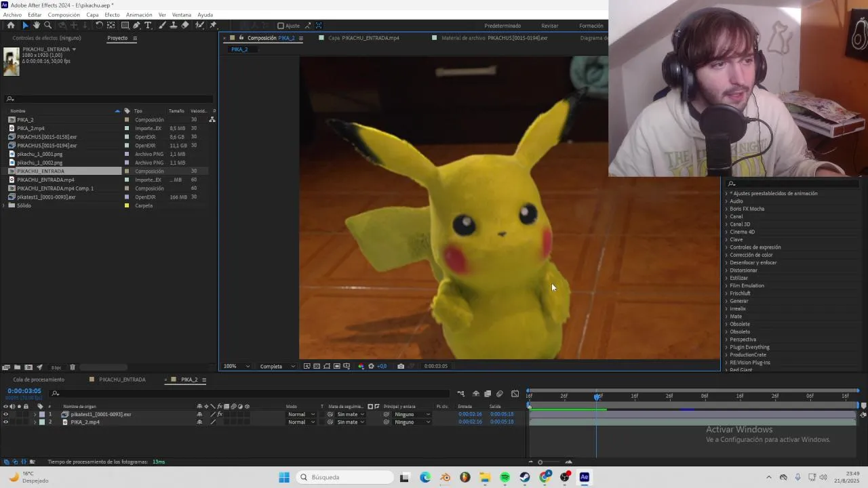The height and width of the screenshot is (488, 868).
Task: Create a new folder in Project panel
Action: (x=17, y=367)
